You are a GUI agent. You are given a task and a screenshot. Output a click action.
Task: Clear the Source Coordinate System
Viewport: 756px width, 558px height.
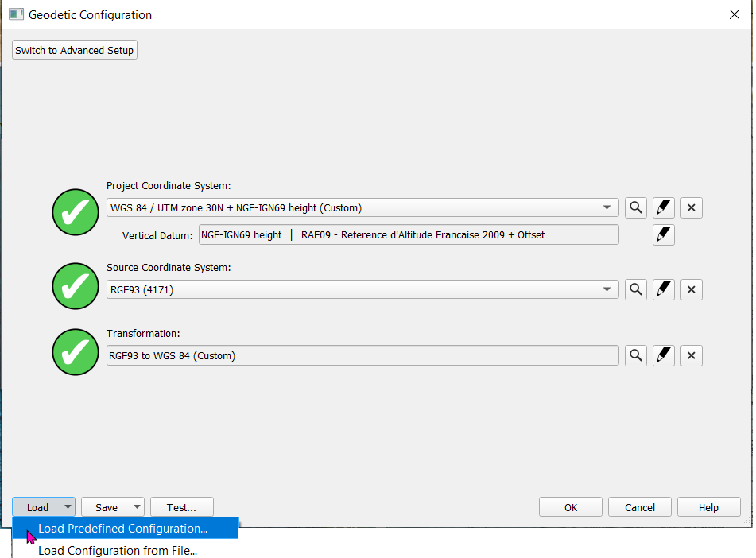click(692, 290)
